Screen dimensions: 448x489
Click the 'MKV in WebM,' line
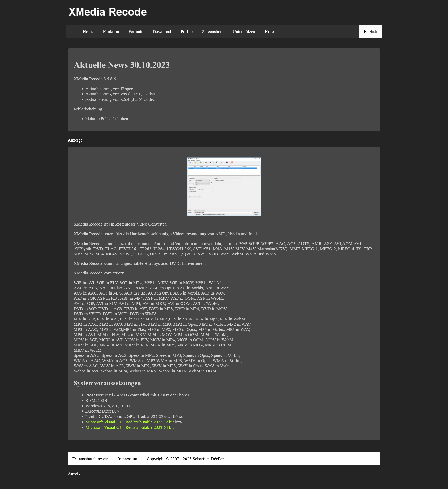coord(88,350)
